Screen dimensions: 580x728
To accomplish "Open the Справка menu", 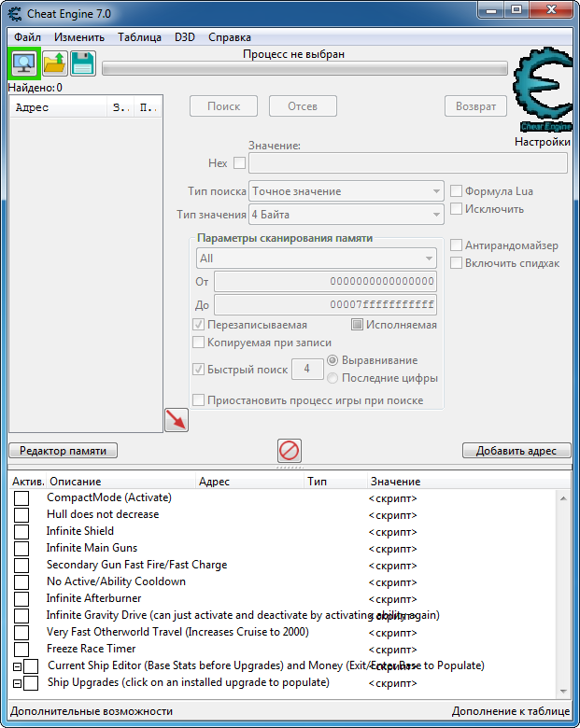I will (x=230, y=37).
